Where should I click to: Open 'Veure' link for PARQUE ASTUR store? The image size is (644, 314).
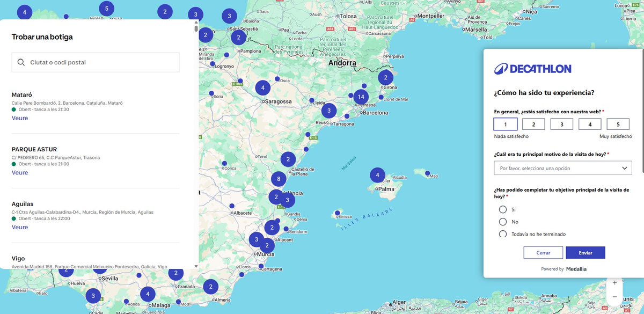point(20,173)
